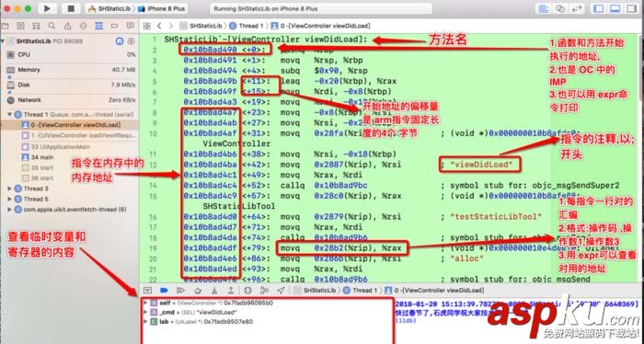Expand the Thread 5 disclosure triangle

pyautogui.click(x=10, y=199)
